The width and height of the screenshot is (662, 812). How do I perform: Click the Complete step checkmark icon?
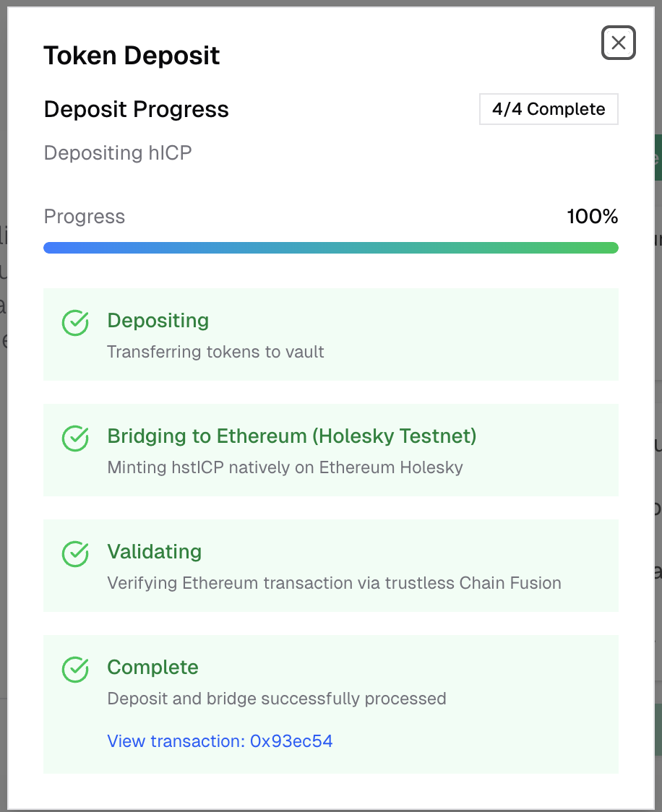point(75,670)
